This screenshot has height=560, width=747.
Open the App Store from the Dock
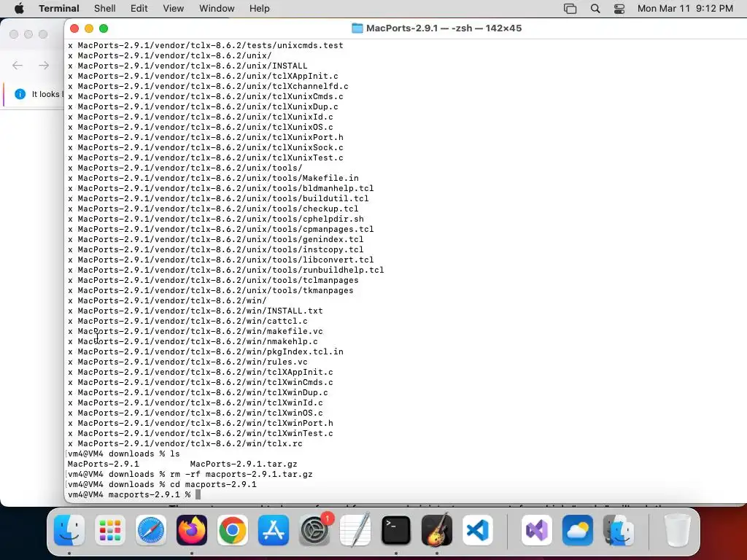274,530
